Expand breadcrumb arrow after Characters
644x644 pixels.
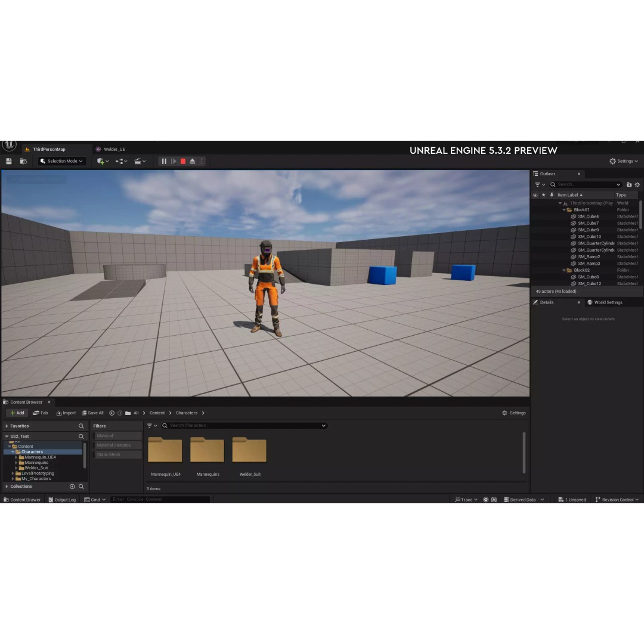click(203, 413)
